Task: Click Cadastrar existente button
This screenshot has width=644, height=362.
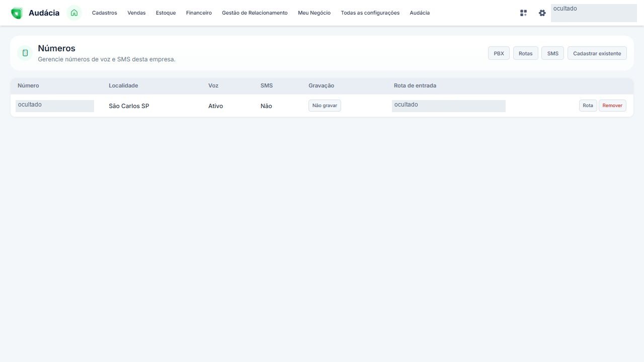Action: [597, 53]
